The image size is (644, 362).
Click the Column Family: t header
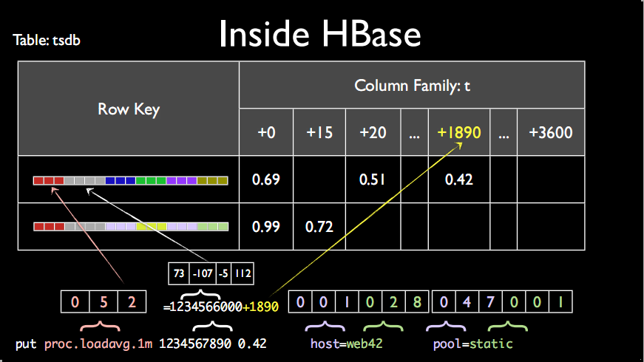pyautogui.click(x=412, y=86)
